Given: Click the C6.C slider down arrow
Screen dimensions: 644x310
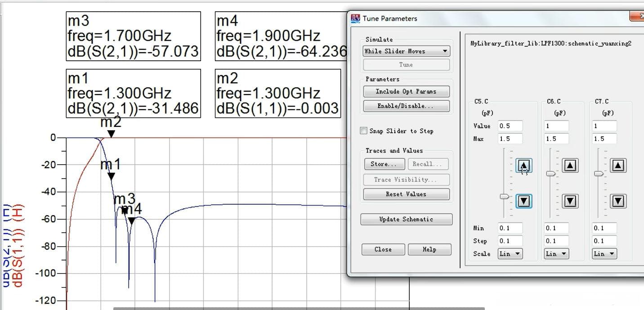Looking at the screenshot, I should pyautogui.click(x=570, y=201).
